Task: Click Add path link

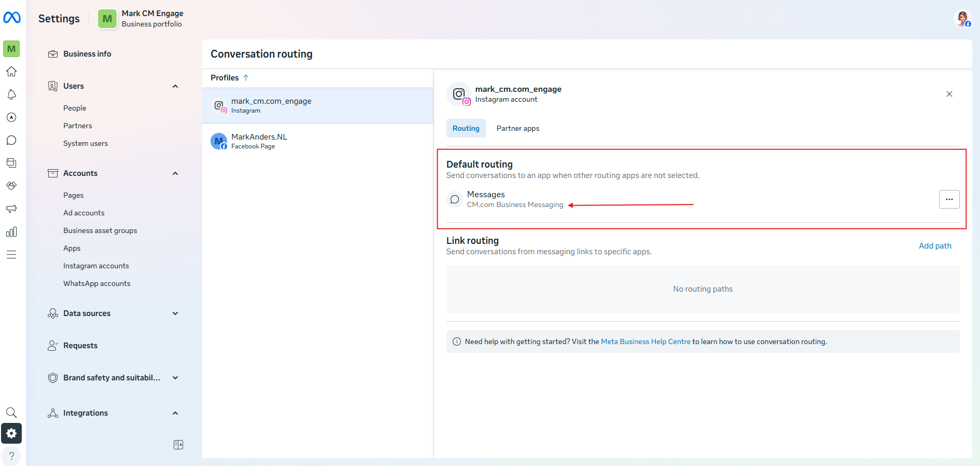Action: tap(935, 246)
